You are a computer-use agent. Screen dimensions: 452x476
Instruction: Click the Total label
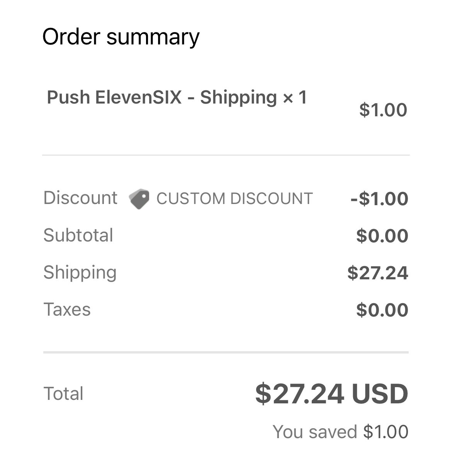point(63,394)
